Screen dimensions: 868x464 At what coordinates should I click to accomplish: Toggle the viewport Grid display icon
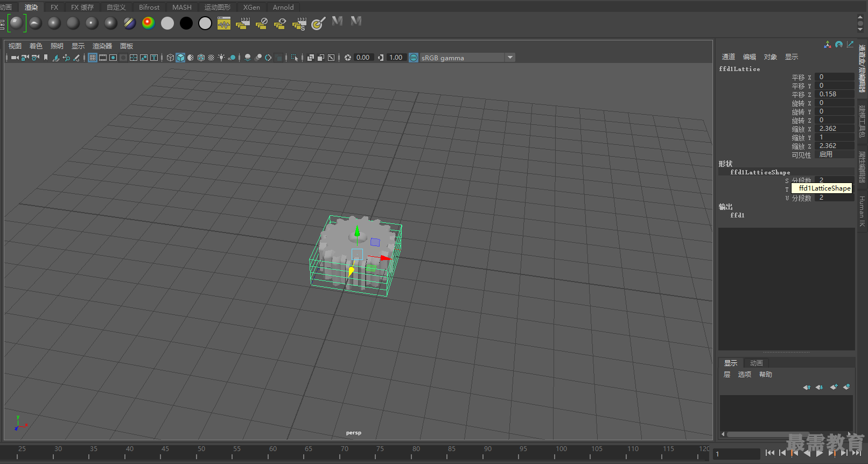(x=93, y=58)
